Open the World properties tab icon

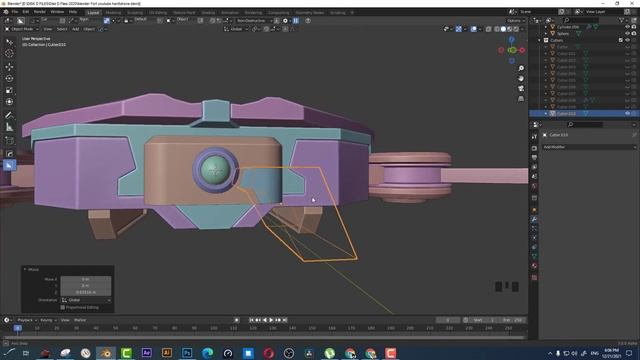534,186
